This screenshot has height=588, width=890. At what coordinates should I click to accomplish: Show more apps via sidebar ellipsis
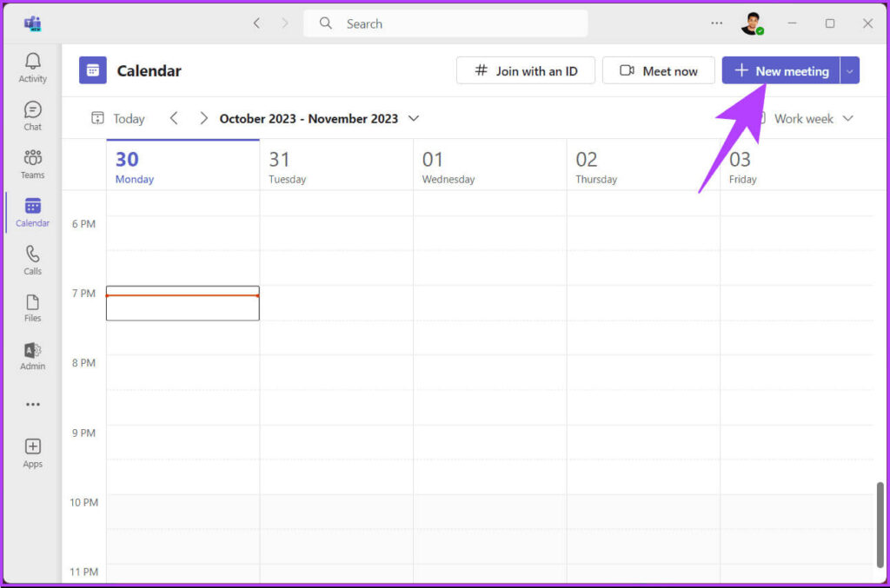coord(32,404)
